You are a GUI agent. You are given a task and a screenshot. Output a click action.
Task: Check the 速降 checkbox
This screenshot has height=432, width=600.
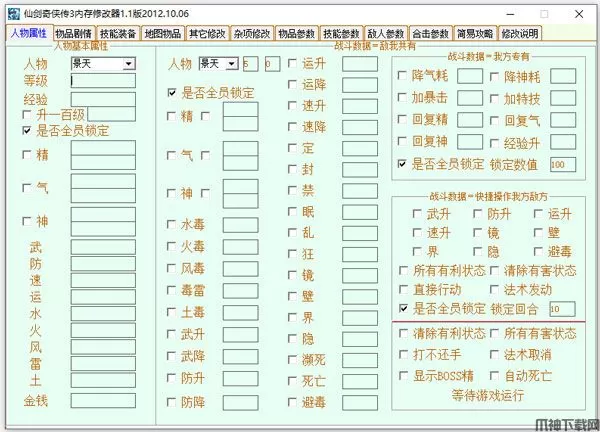[292, 127]
